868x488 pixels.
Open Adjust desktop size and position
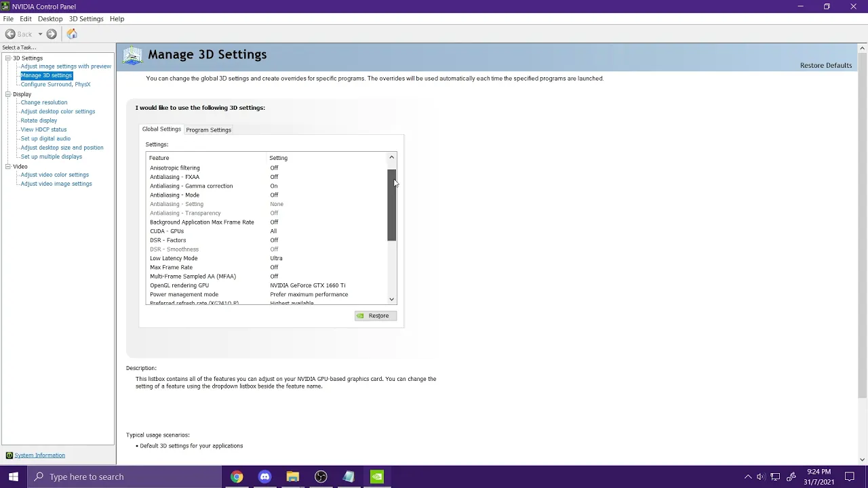tap(62, 148)
